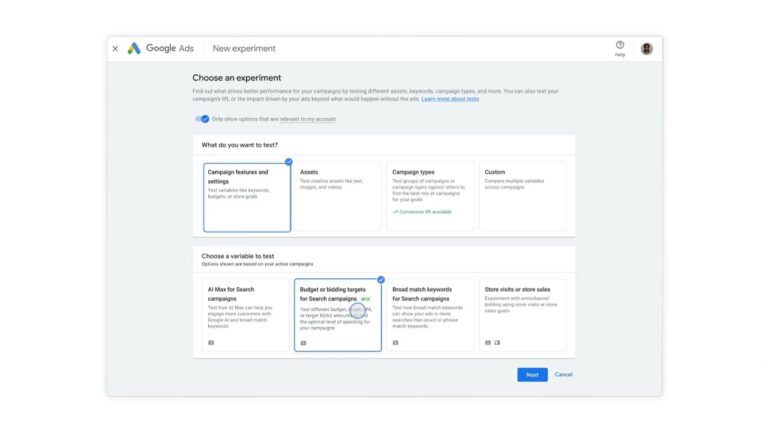Select the Custom test card
The width and height of the screenshot is (768, 432).
click(522, 196)
